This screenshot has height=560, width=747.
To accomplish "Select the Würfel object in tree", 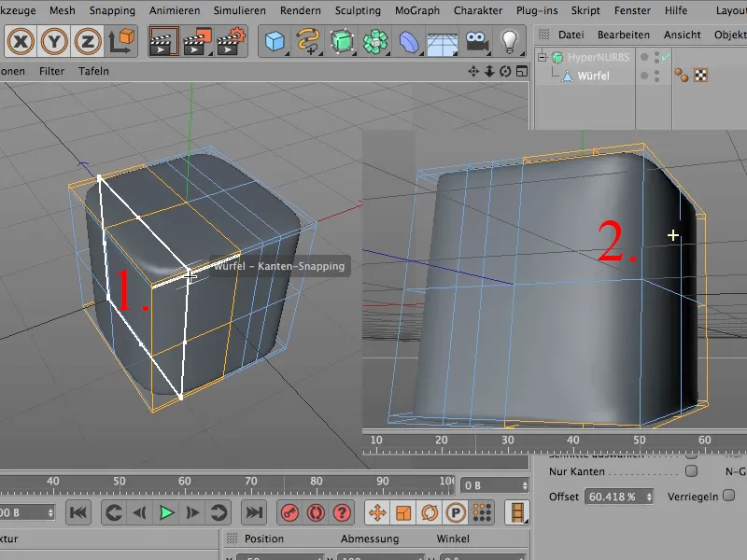I will (593, 76).
